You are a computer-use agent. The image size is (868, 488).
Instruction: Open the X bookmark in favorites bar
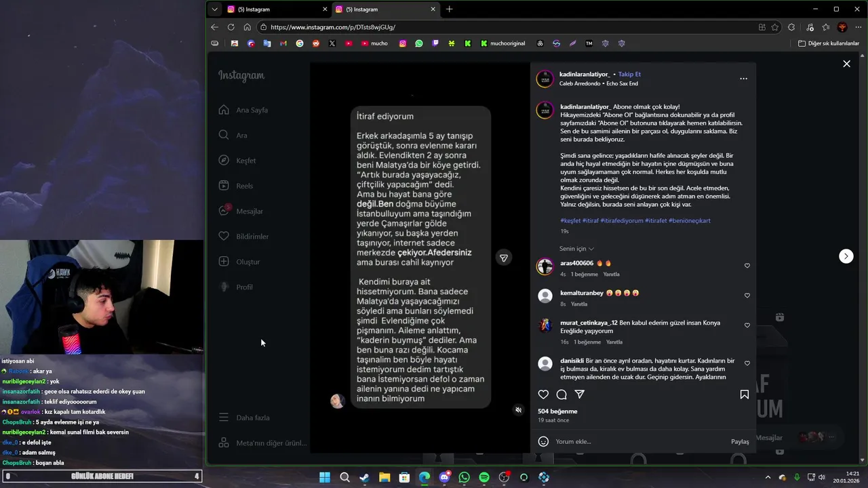coord(332,43)
